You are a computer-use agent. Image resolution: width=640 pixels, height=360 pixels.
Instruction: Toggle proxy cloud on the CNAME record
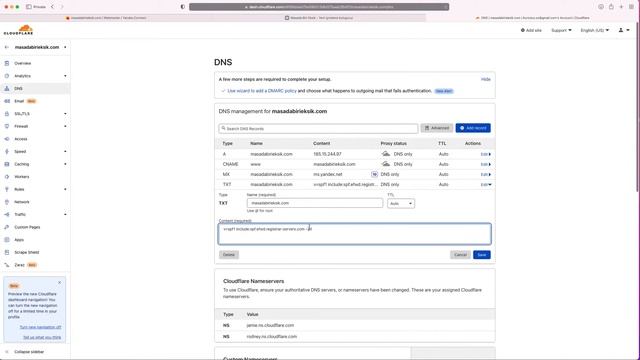coord(386,164)
